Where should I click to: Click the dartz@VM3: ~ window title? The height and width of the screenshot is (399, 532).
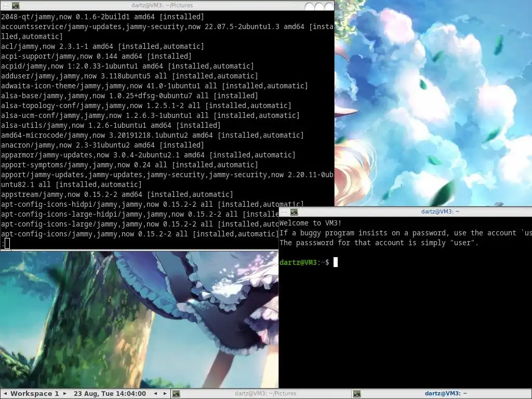coord(440,212)
